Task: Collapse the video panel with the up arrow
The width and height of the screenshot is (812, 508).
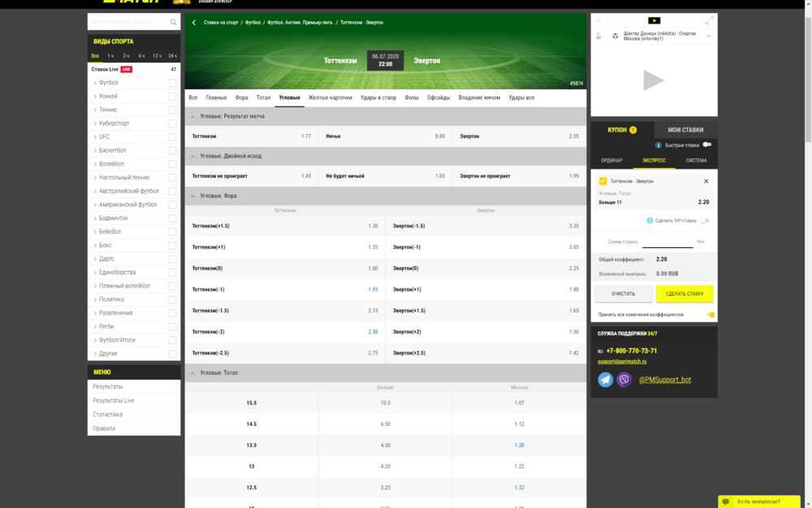Action: tap(598, 21)
